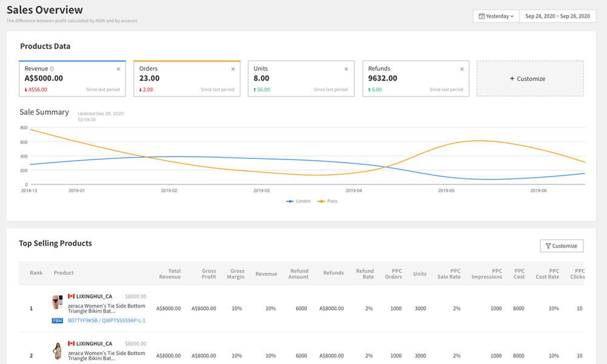Click the info icon beside Revenue
The width and height of the screenshot is (607, 364).
tap(52, 69)
